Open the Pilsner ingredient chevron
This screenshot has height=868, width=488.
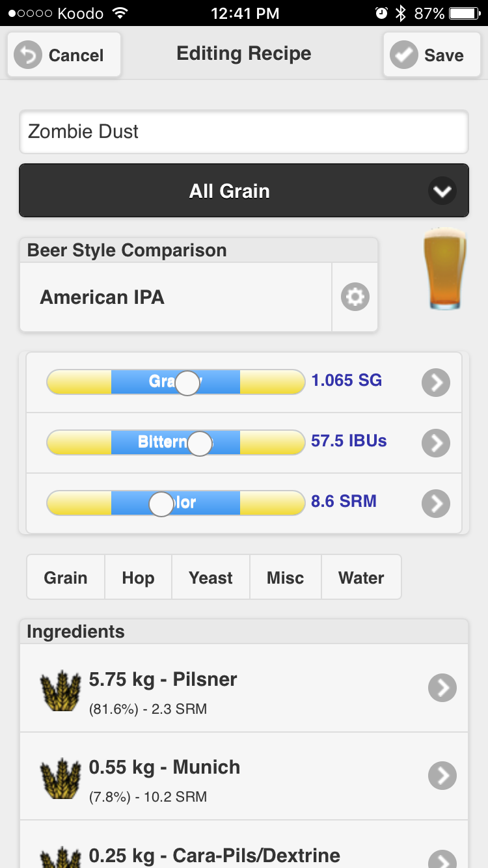point(442,688)
